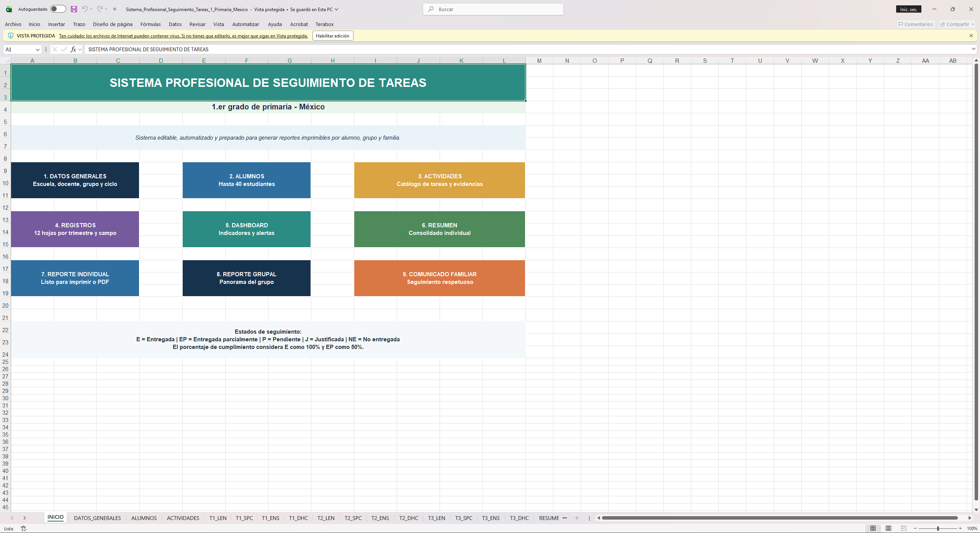Click the Name Box showing A1
980x533 pixels.
19,49
